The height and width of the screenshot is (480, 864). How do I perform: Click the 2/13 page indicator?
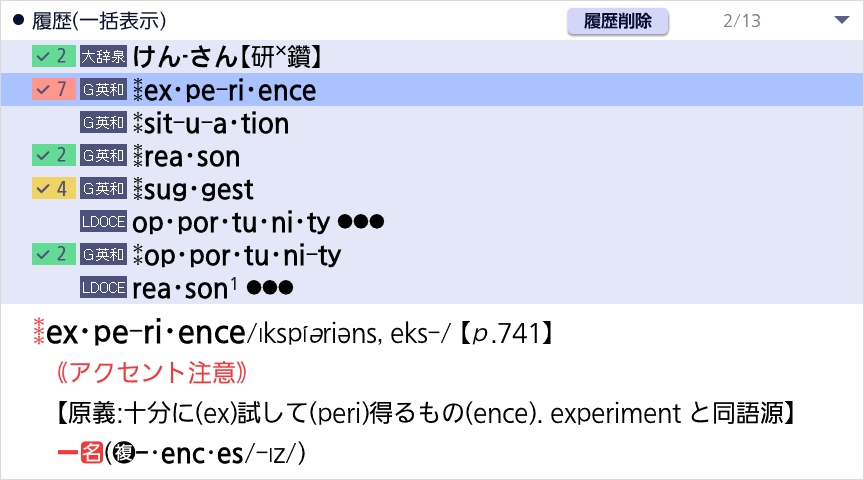click(x=741, y=20)
